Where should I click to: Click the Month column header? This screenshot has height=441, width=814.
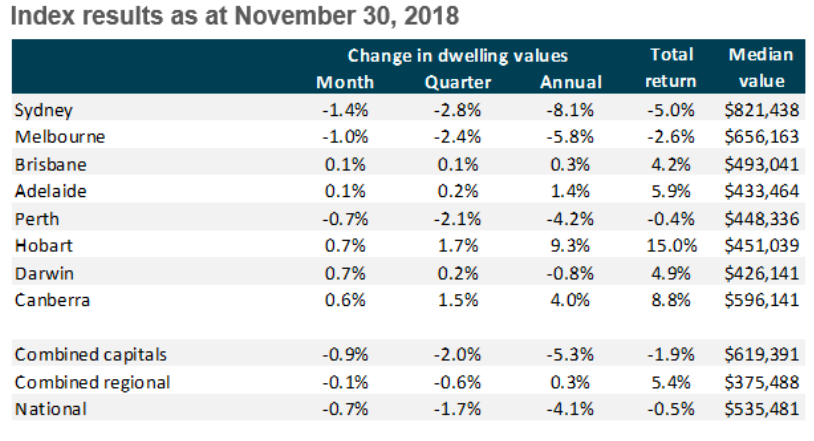344,82
